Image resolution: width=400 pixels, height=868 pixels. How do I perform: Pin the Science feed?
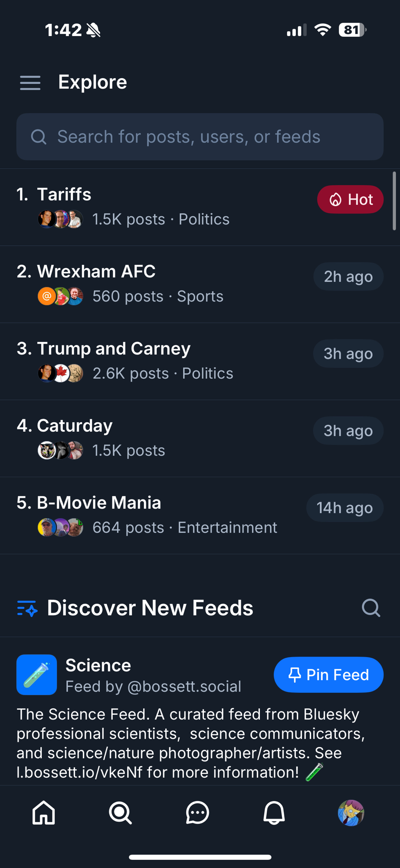point(328,675)
